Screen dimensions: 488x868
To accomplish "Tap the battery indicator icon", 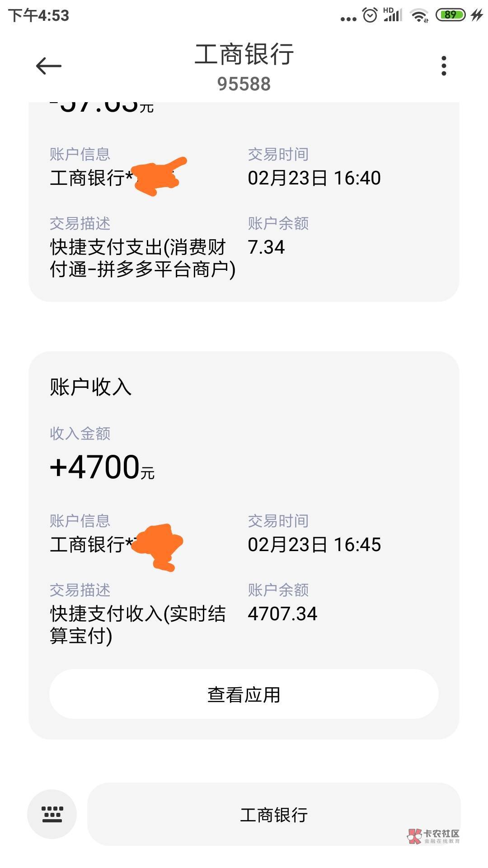I will pos(450,15).
